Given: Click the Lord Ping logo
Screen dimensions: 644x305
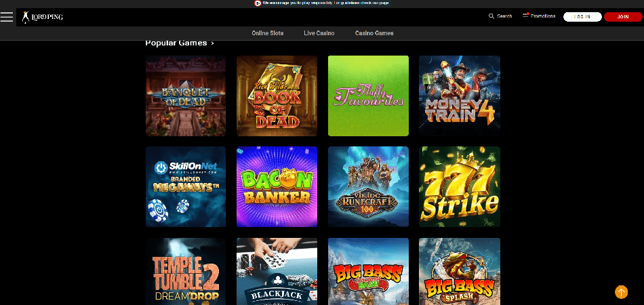Looking at the screenshot, I should click(x=42, y=16).
